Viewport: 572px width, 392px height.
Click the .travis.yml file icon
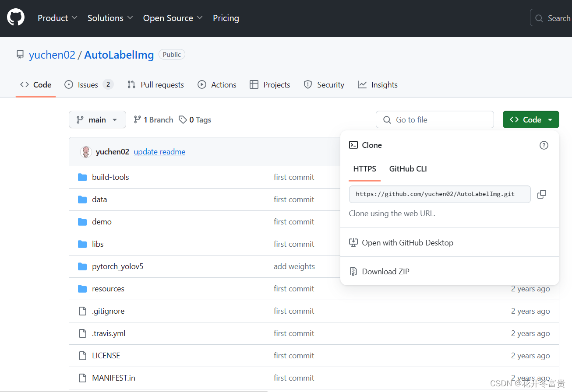82,333
